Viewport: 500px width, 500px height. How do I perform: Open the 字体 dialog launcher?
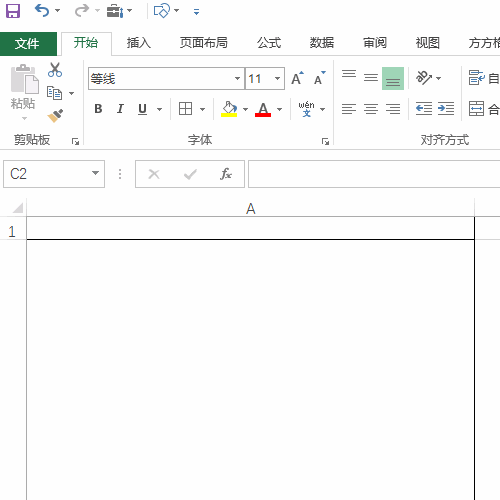point(325,142)
